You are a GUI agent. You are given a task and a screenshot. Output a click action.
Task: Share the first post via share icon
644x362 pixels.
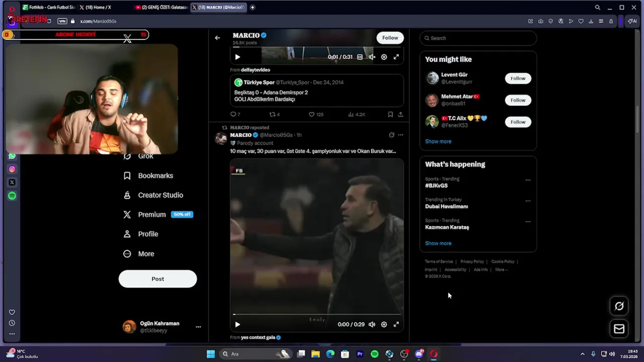click(400, 114)
